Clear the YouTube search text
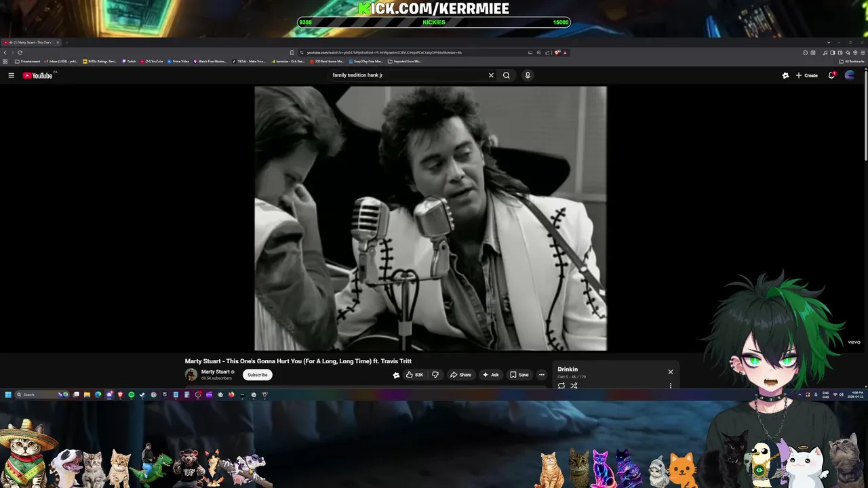This screenshot has width=868, height=488. coord(491,75)
